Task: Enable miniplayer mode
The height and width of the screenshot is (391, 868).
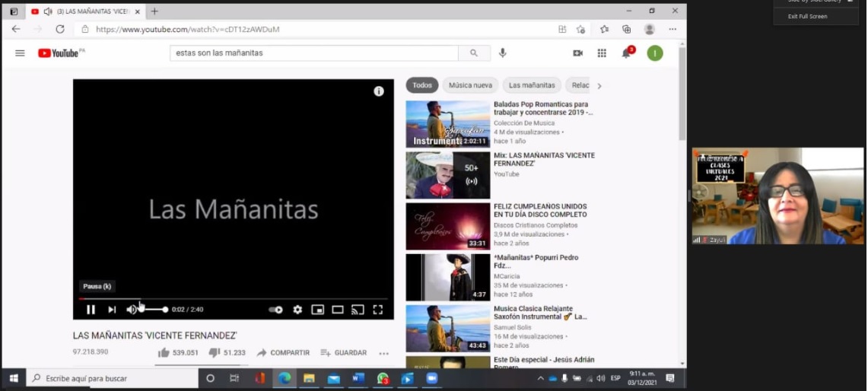Action: (318, 310)
